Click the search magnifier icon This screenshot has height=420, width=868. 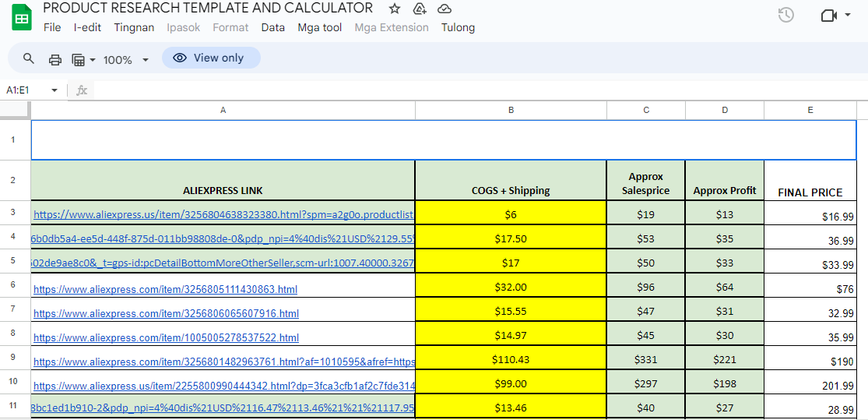(x=29, y=58)
